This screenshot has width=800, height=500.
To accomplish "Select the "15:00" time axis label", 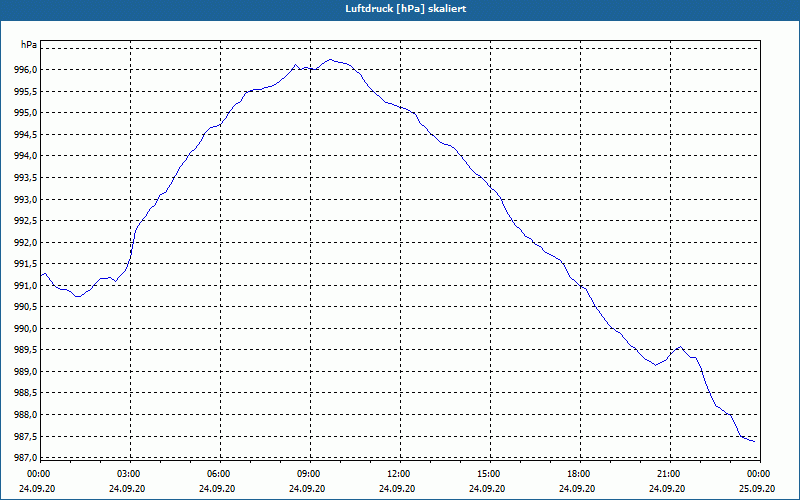I will tap(488, 474).
